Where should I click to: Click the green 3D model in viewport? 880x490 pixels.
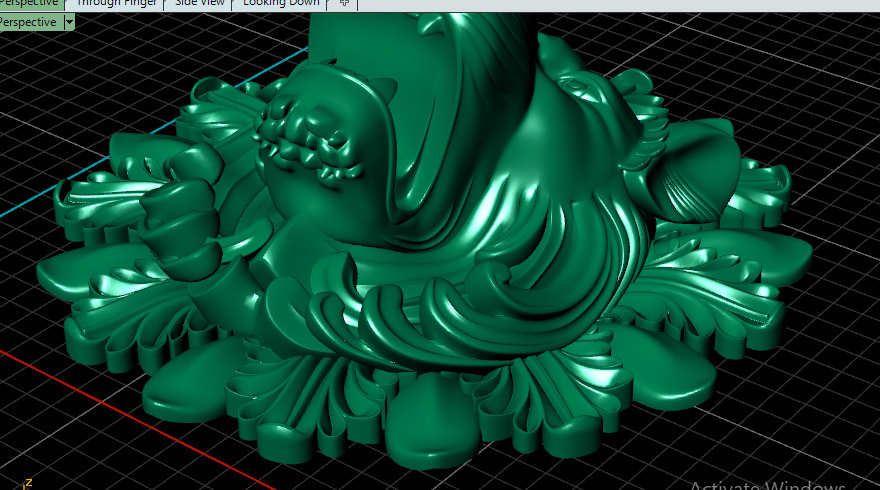coord(427,241)
